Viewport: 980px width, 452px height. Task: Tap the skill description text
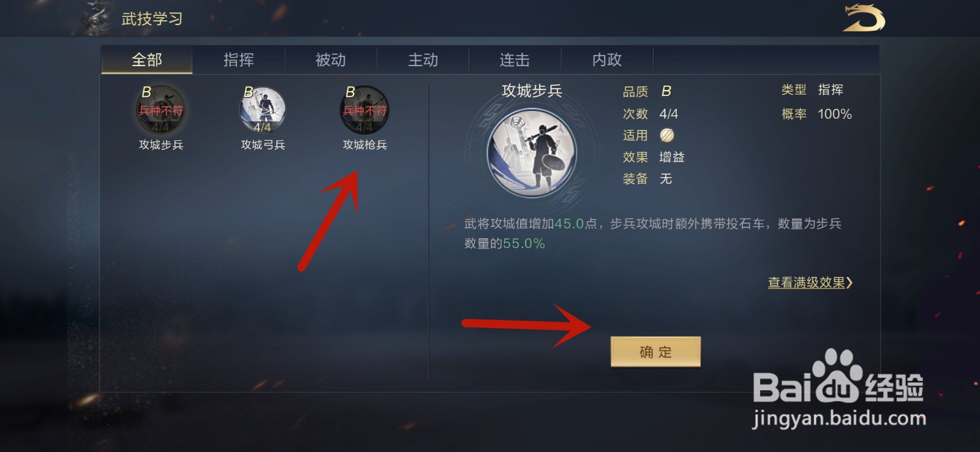click(652, 233)
